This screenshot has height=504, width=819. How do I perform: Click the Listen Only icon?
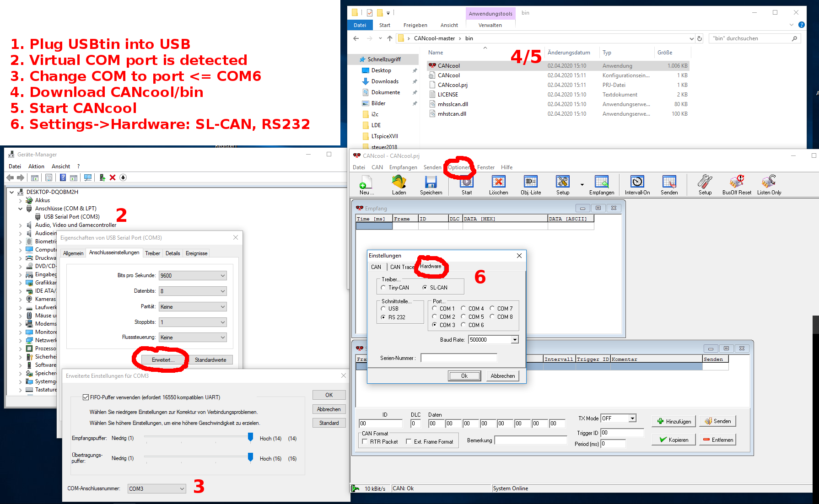point(769,185)
